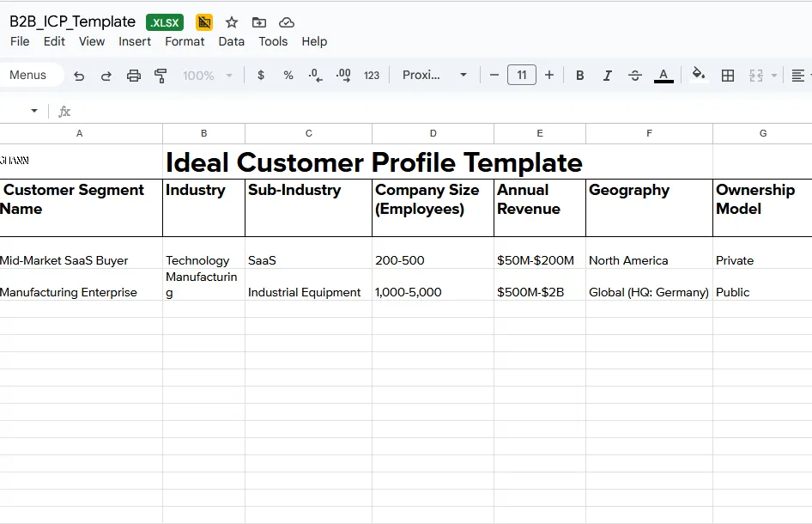
Task: Star the B2B_ICP_Template document
Action: point(232,22)
